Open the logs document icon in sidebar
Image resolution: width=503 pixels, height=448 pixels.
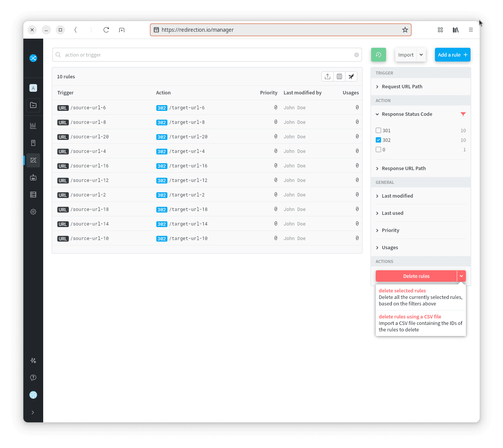click(x=33, y=143)
